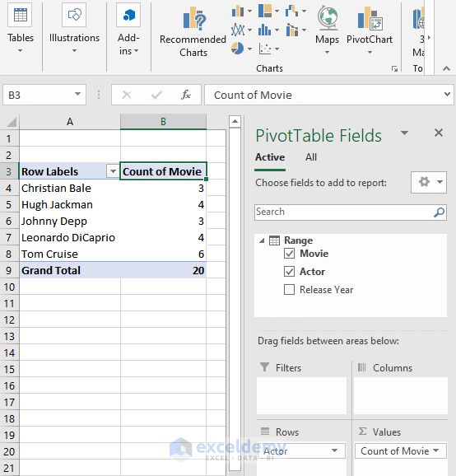Select row 4 header

click(x=9, y=189)
